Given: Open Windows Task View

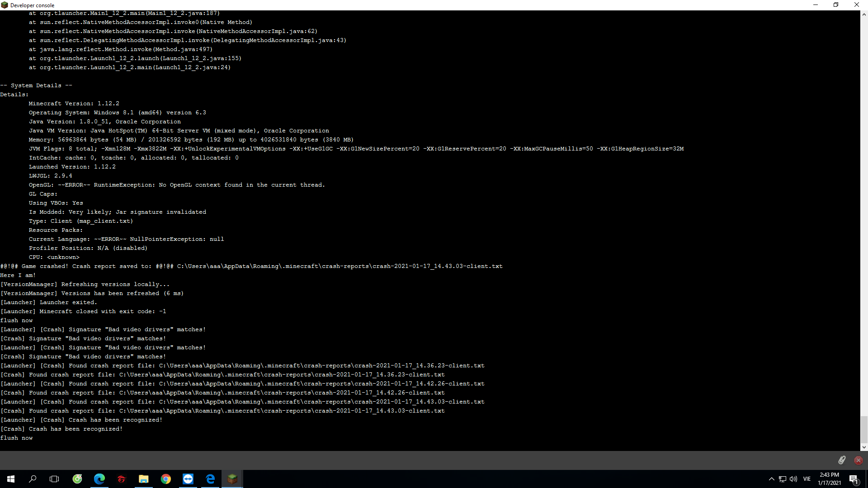Looking at the screenshot, I should pyautogui.click(x=54, y=479).
